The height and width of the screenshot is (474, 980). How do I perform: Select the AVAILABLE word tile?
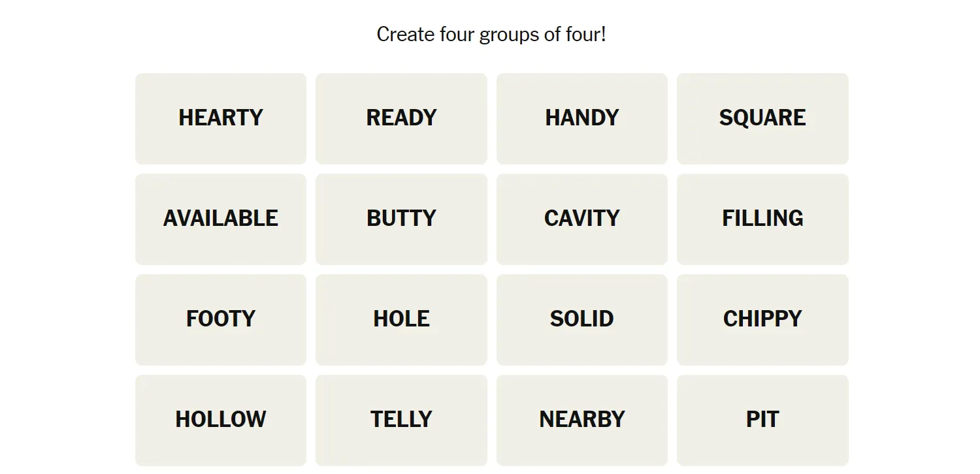click(x=221, y=219)
